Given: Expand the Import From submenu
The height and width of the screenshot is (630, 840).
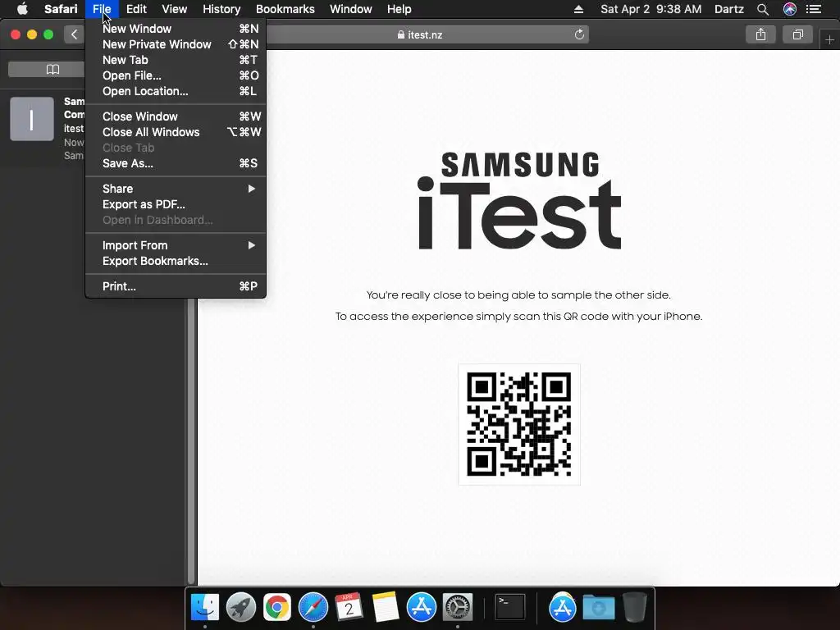Looking at the screenshot, I should click(176, 245).
